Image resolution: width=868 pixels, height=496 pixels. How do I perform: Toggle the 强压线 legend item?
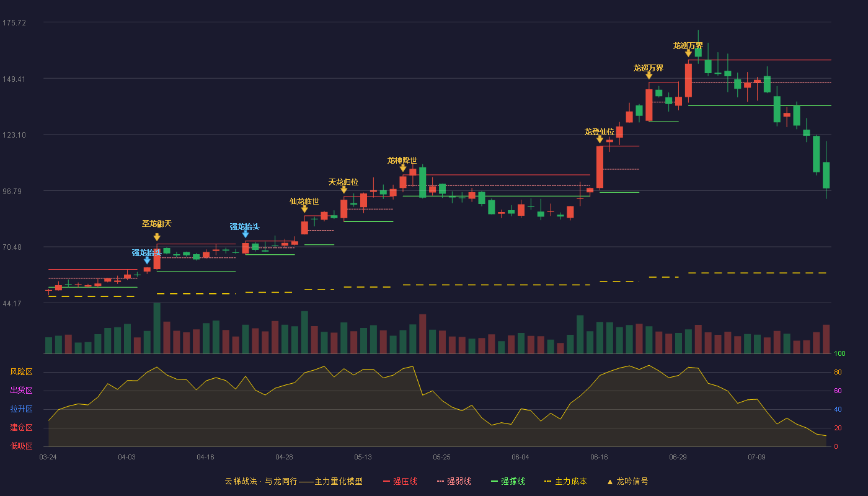point(400,481)
